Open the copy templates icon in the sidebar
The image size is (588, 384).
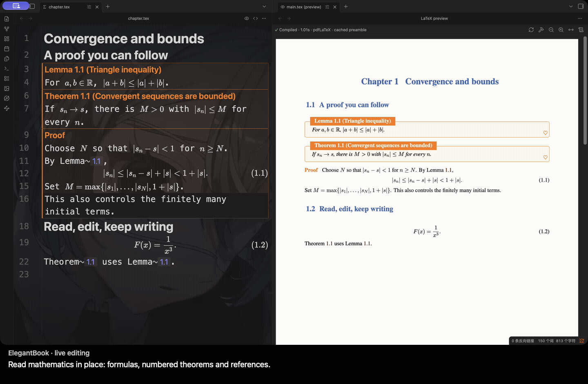click(x=7, y=59)
